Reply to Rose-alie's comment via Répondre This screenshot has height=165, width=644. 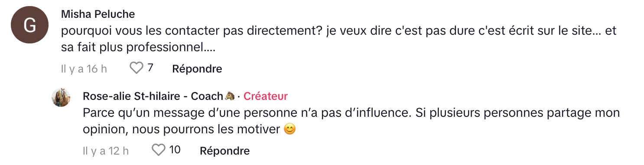point(224,151)
